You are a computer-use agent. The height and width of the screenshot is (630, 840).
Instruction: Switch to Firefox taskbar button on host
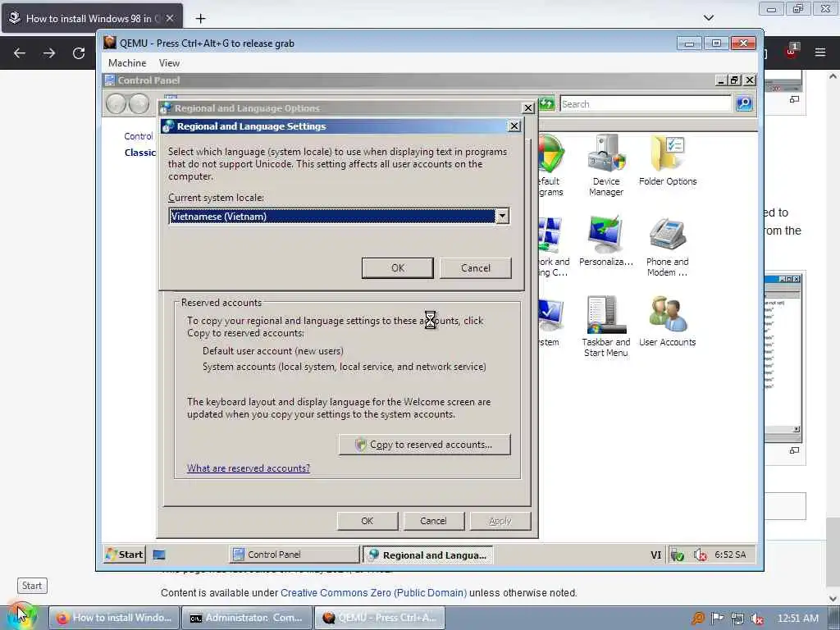pyautogui.click(x=114, y=618)
